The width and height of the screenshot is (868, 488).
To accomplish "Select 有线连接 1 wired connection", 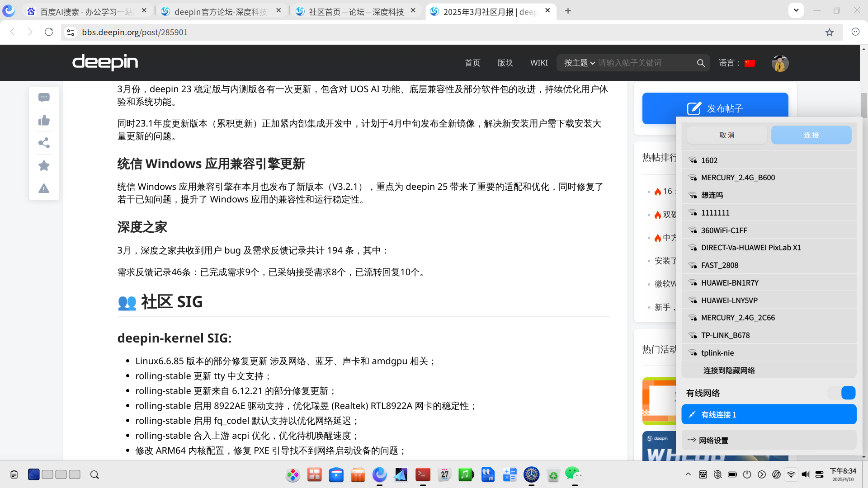I will click(769, 414).
